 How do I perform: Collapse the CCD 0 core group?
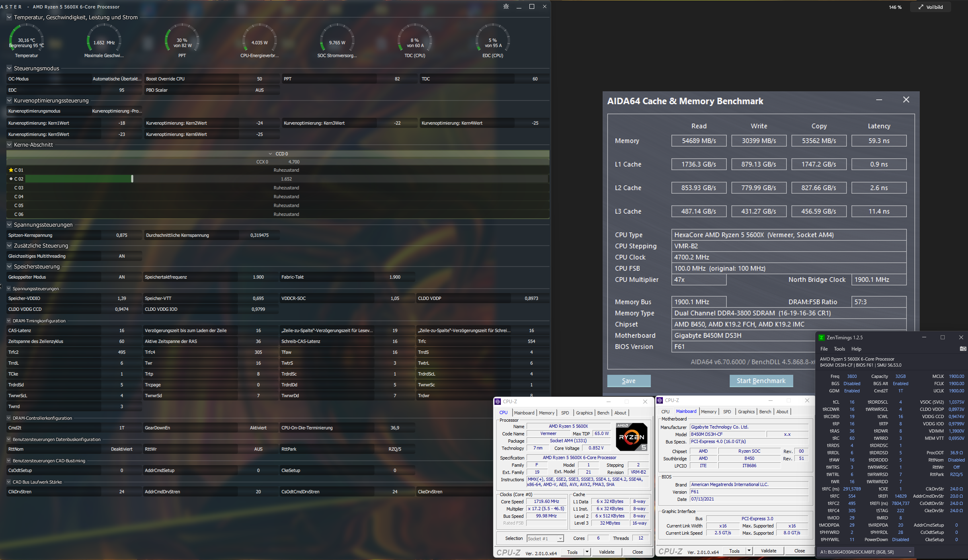point(271,154)
